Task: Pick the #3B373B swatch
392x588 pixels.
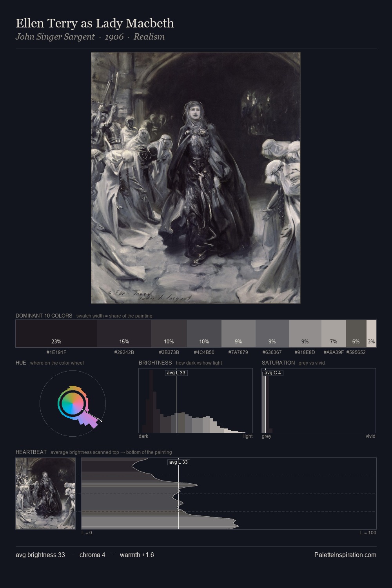Action: pos(169,334)
